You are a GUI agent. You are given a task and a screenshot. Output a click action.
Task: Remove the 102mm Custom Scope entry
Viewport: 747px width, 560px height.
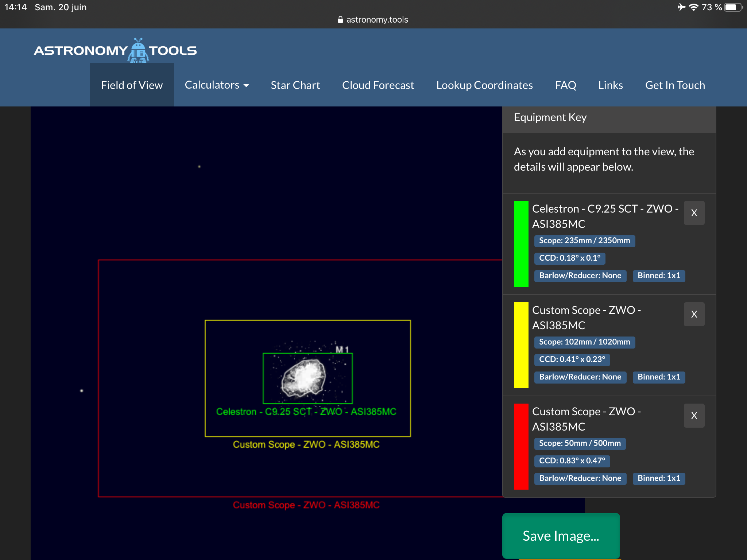pyautogui.click(x=694, y=314)
